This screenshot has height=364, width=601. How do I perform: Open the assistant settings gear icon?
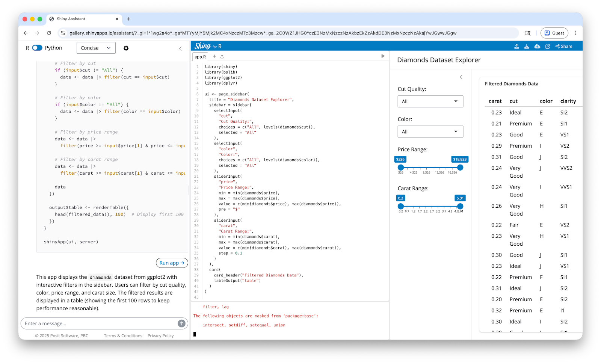tap(126, 48)
